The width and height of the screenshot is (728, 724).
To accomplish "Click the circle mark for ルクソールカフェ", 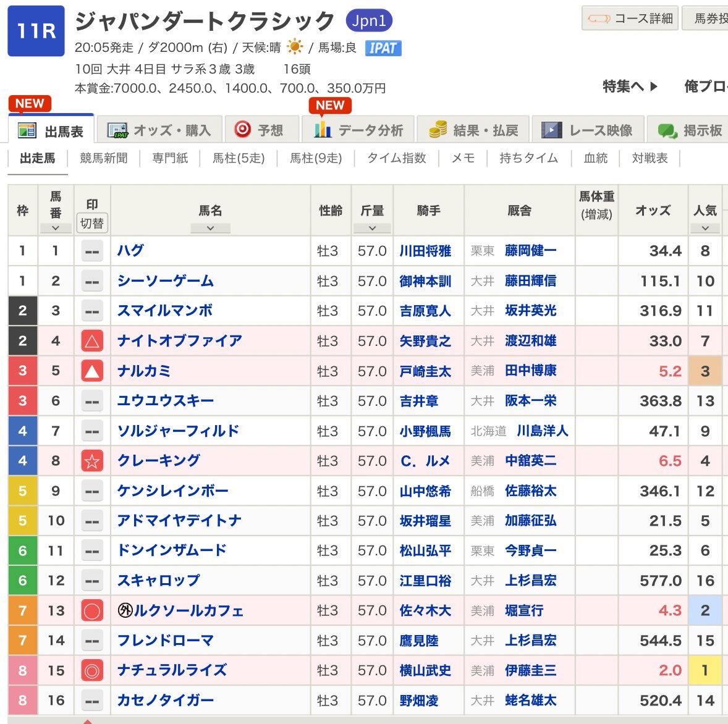I will 92,611.
